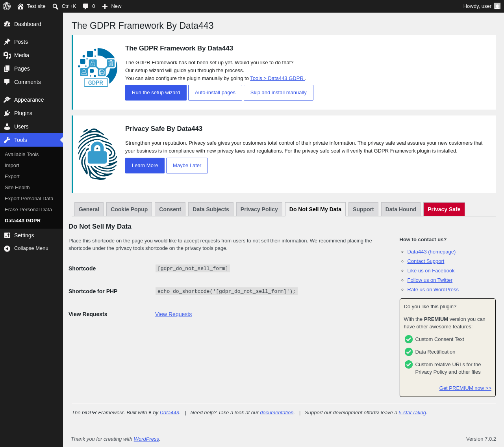Open Export Personal Data submenu item
This screenshot has width=504, height=447.
click(31, 199)
